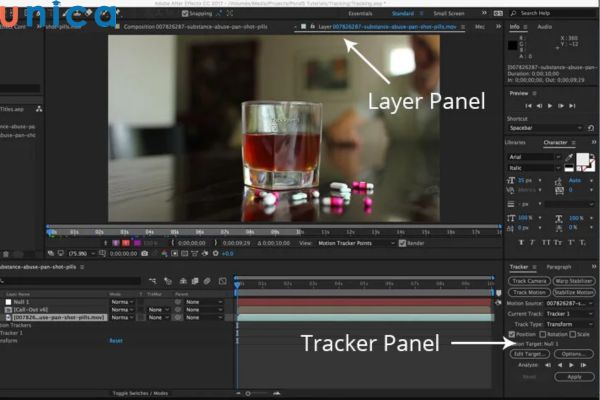Click the Stabilize Motion button
Screen dimensions: 600x400
point(574,292)
